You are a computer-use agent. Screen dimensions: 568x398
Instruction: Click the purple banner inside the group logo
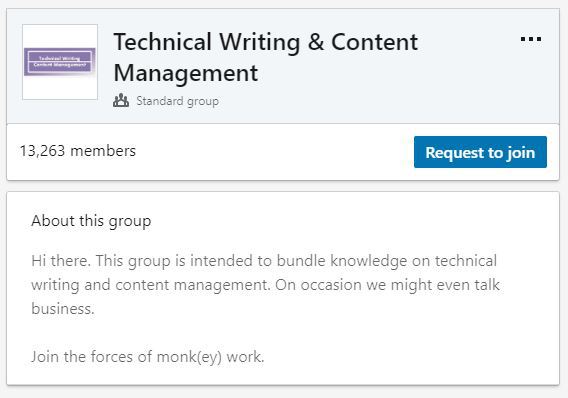[60, 62]
